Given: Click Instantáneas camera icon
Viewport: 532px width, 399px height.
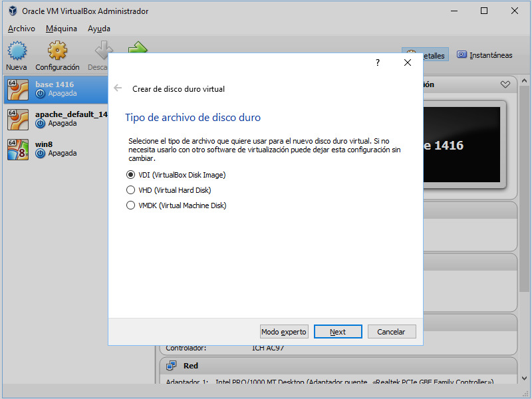Looking at the screenshot, I should [462, 55].
